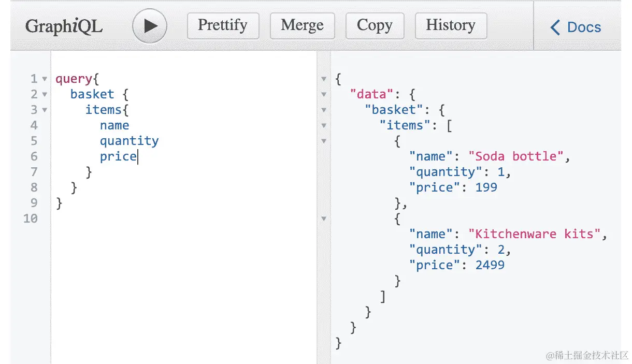Place the cursor on the 'query' keyword
Image resolution: width=632 pixels, height=364 pixels.
[74, 79]
